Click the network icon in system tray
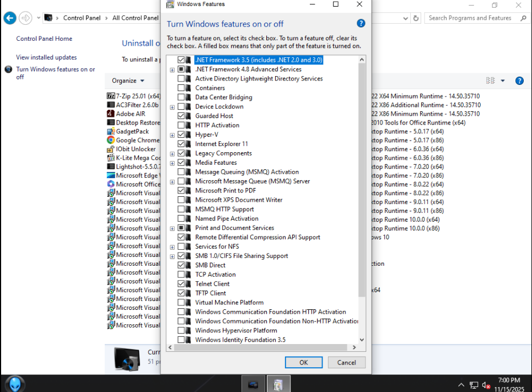 click(474, 385)
